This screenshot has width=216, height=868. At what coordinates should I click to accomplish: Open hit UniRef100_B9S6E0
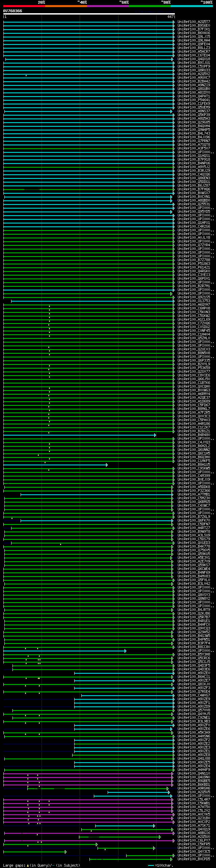point(194,26)
